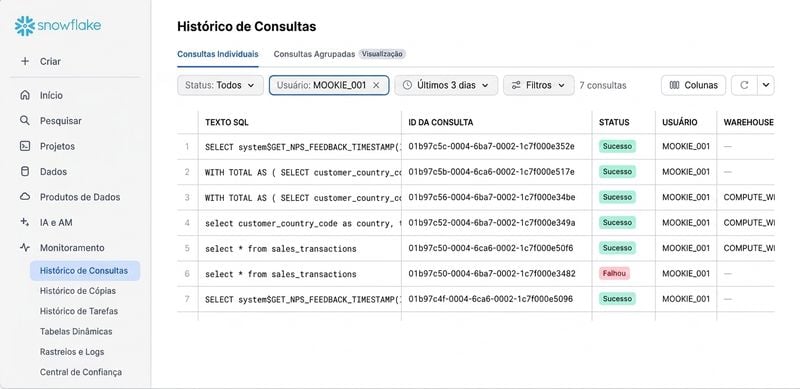Image resolution: width=800 pixels, height=389 pixels.
Task: Go to Início page
Action: [x=51, y=95]
